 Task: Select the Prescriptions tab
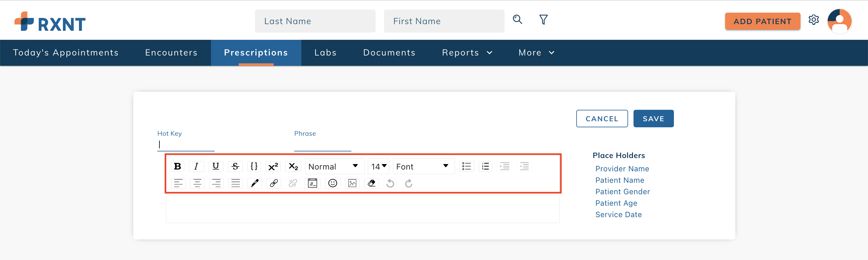[256, 52]
